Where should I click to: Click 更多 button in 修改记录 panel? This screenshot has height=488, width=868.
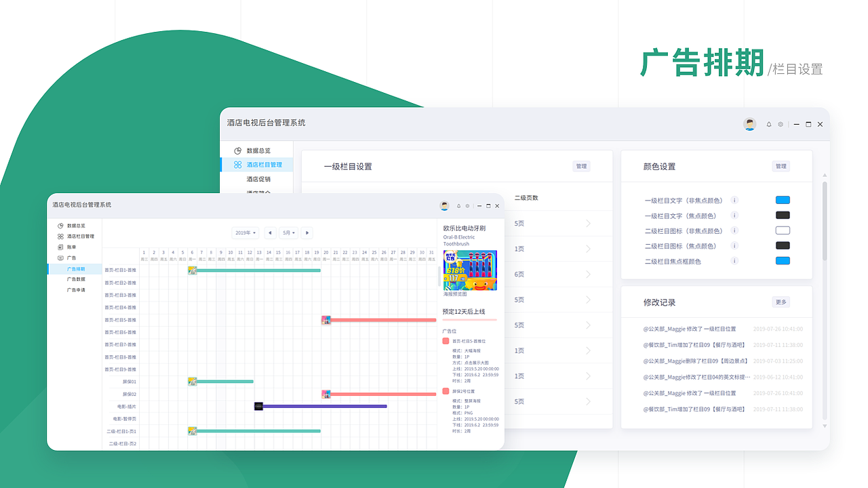(781, 302)
